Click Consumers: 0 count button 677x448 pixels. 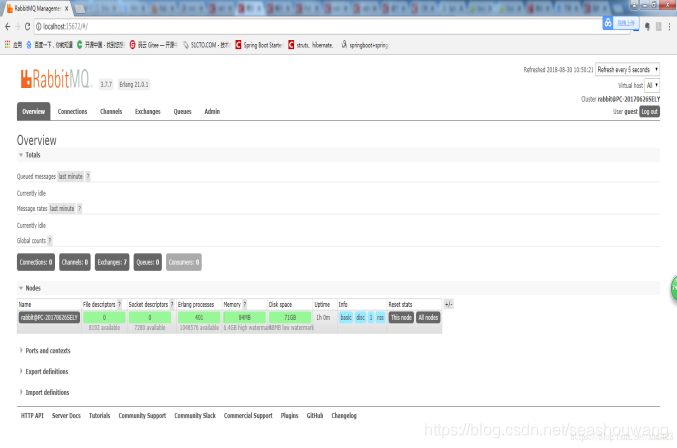pos(184,262)
